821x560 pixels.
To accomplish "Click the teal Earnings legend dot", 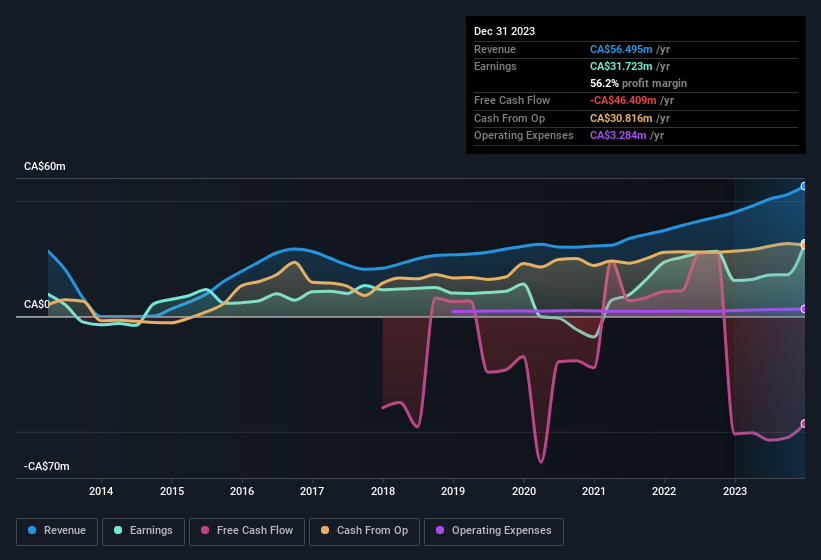I will [x=119, y=531].
